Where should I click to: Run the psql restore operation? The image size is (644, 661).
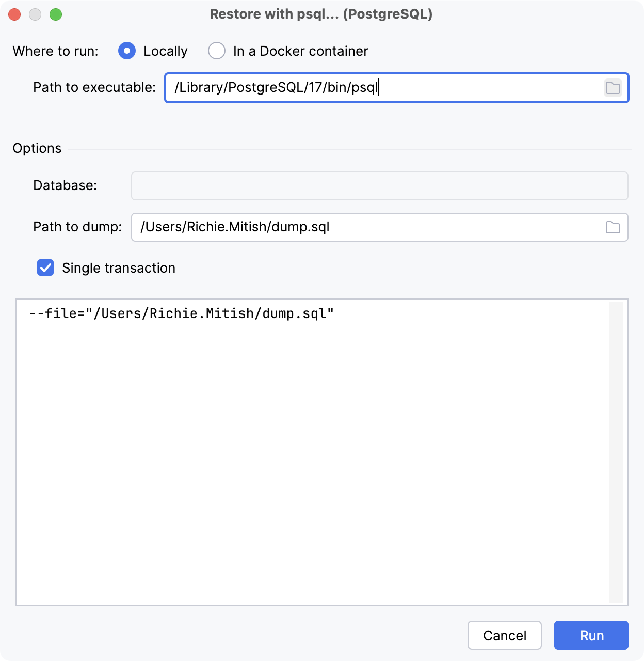coord(591,635)
